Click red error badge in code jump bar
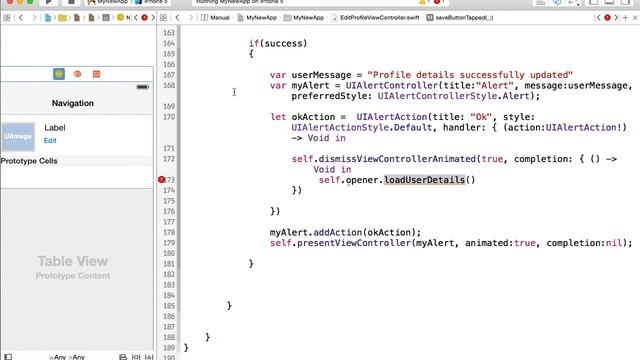 (607, 18)
